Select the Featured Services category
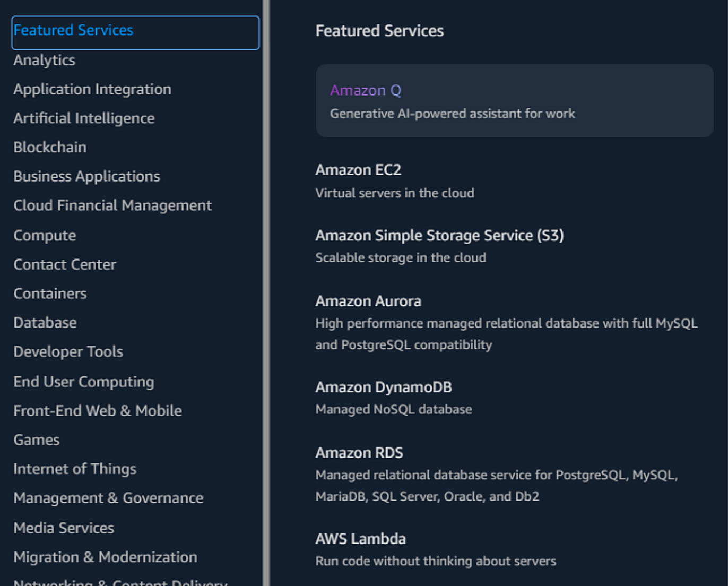 click(x=74, y=30)
